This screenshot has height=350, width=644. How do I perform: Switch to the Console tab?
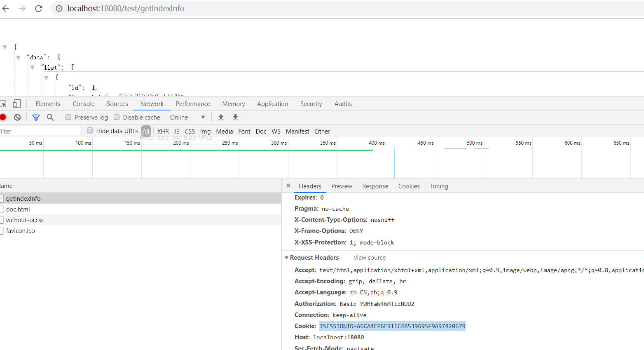click(x=83, y=103)
